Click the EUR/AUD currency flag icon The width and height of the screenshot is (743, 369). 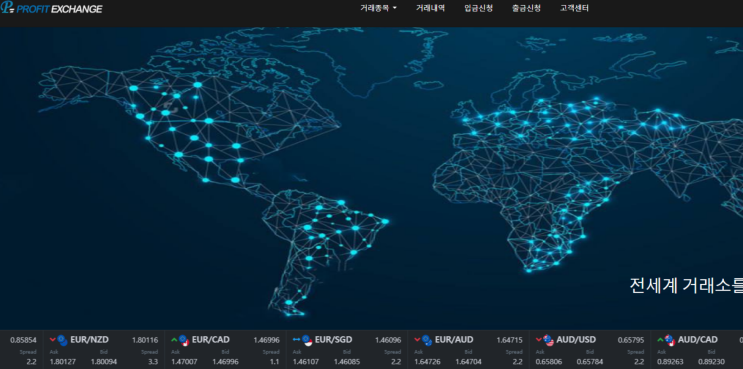427,340
